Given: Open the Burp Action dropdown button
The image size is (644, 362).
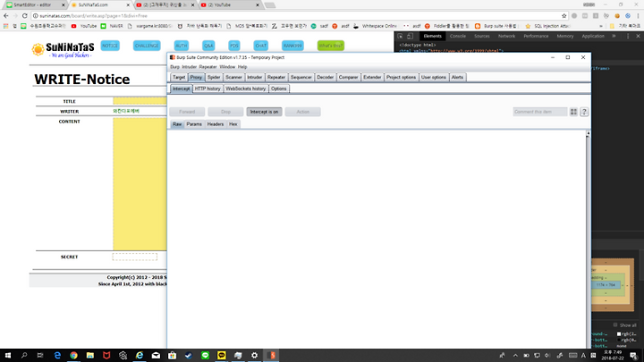Looking at the screenshot, I should coord(302,112).
